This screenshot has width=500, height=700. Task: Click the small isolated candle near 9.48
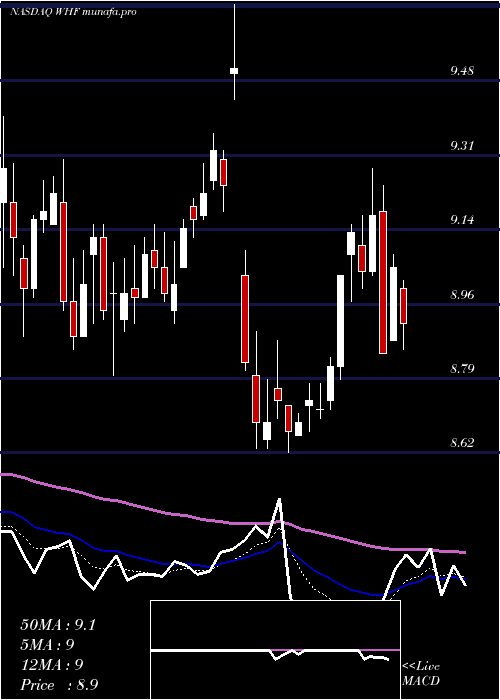(x=234, y=71)
